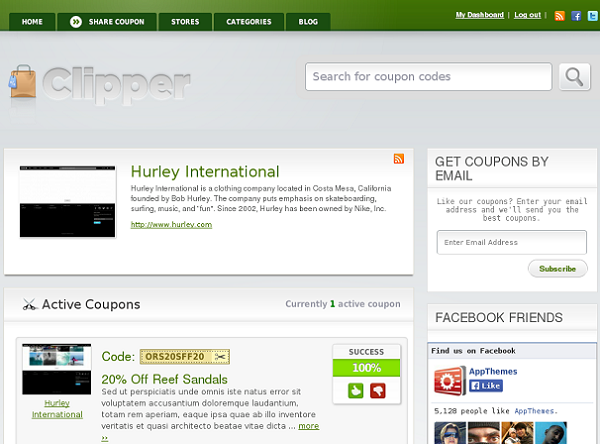
Task: Open the Blog menu tab
Action: (308, 22)
